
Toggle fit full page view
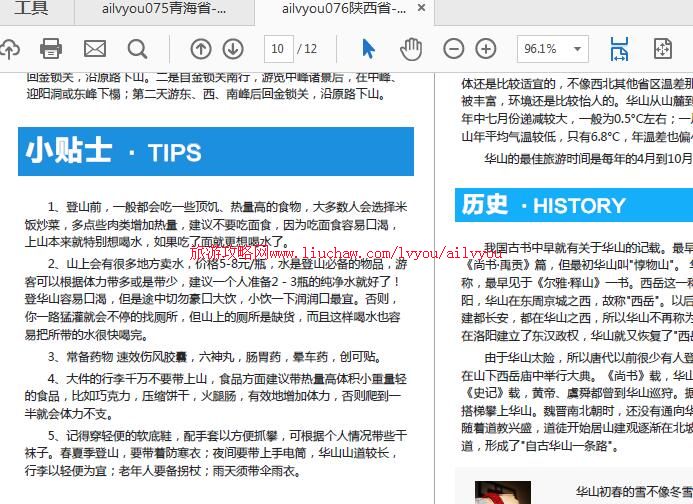tap(662, 49)
